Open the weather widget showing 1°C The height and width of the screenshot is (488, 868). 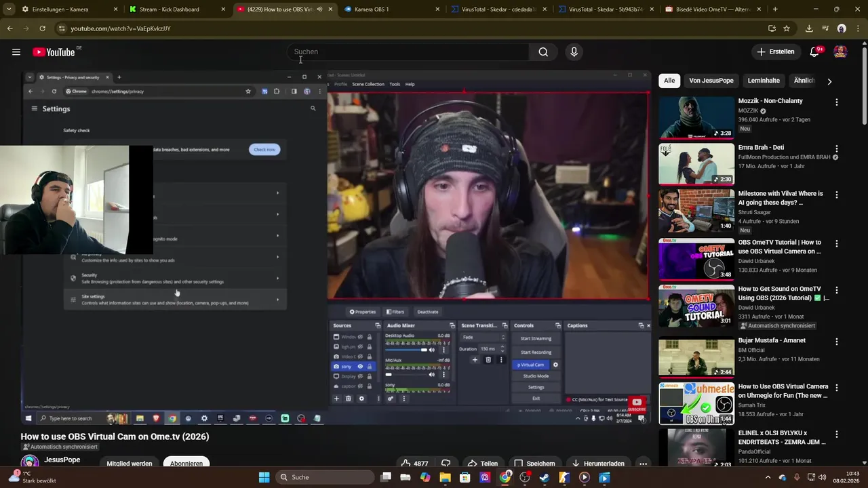tap(33, 477)
